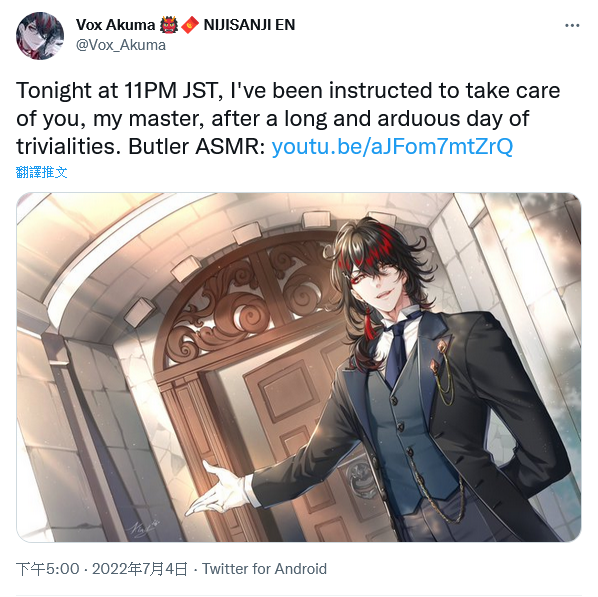The image size is (598, 597).
Task: Click the 2022年7月4日 date
Action: (x=140, y=569)
